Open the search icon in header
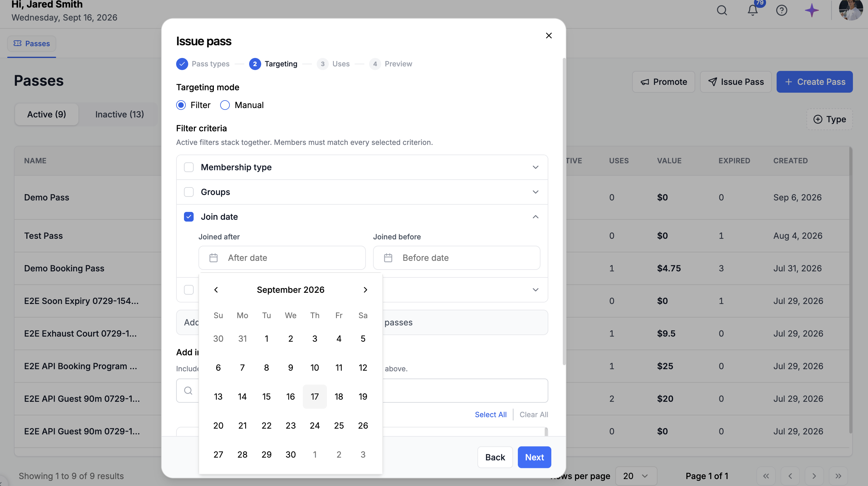This screenshot has height=486, width=868. pos(722,11)
